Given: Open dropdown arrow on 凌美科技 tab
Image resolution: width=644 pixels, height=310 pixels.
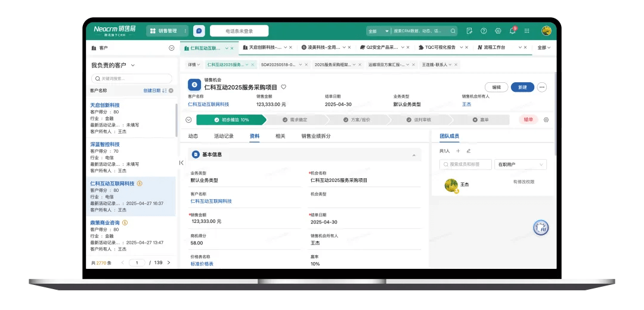Looking at the screenshot, I should 344,47.
